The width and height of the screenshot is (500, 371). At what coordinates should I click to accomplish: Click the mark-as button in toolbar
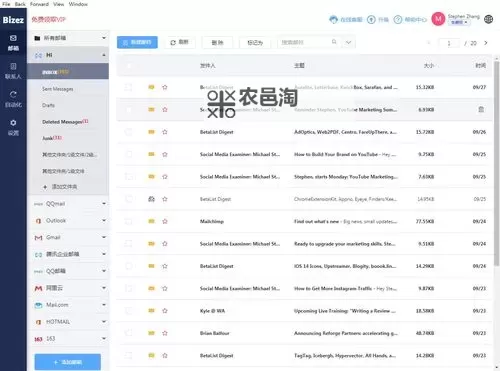255,42
